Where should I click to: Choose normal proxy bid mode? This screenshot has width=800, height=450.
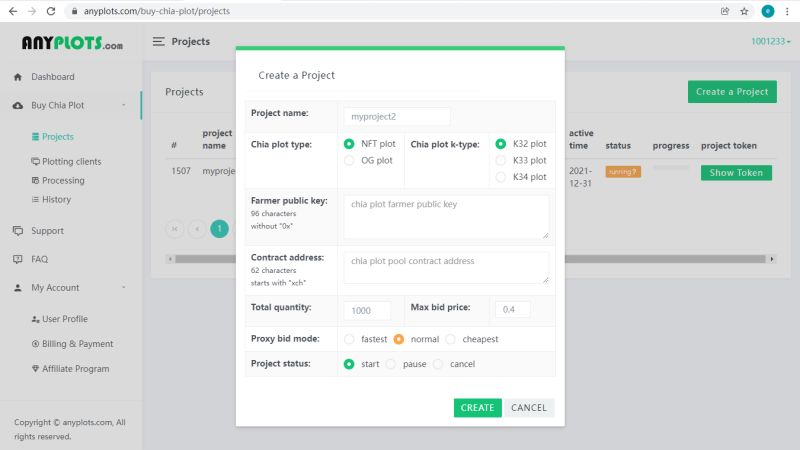point(399,339)
